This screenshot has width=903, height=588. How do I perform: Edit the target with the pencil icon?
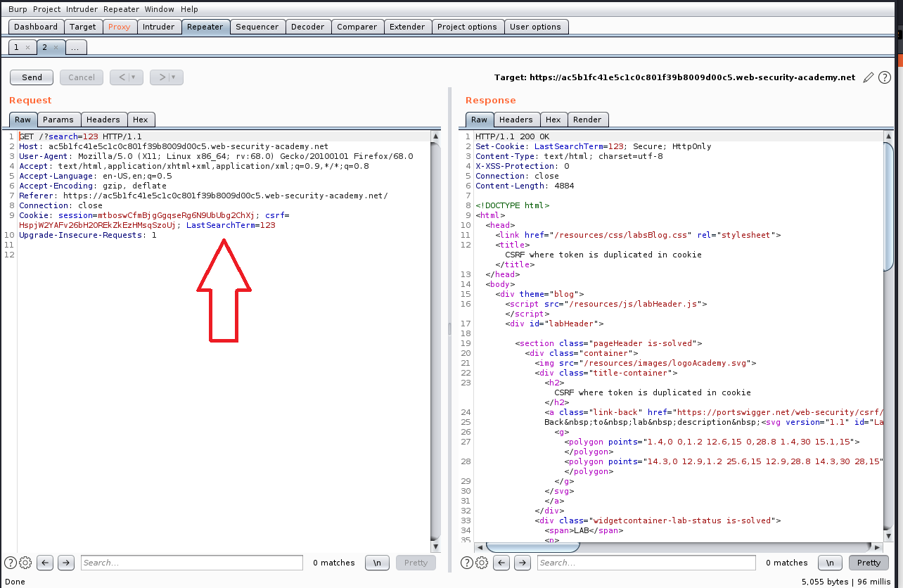point(869,77)
